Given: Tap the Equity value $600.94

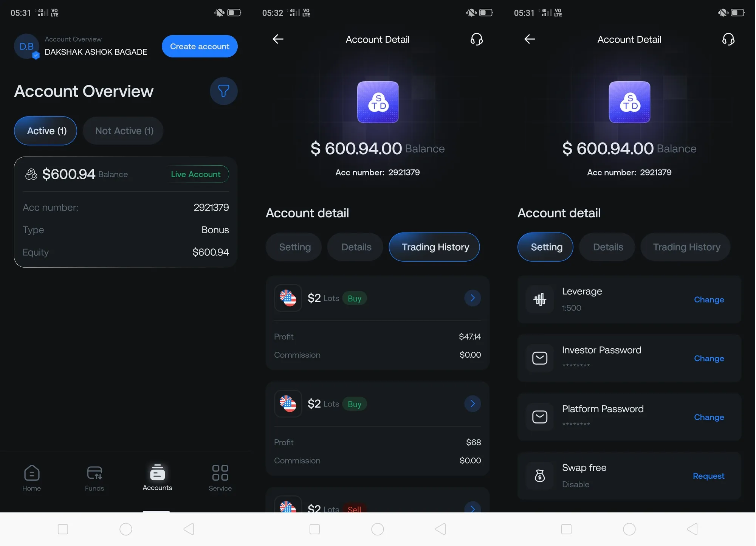Looking at the screenshot, I should click(211, 252).
